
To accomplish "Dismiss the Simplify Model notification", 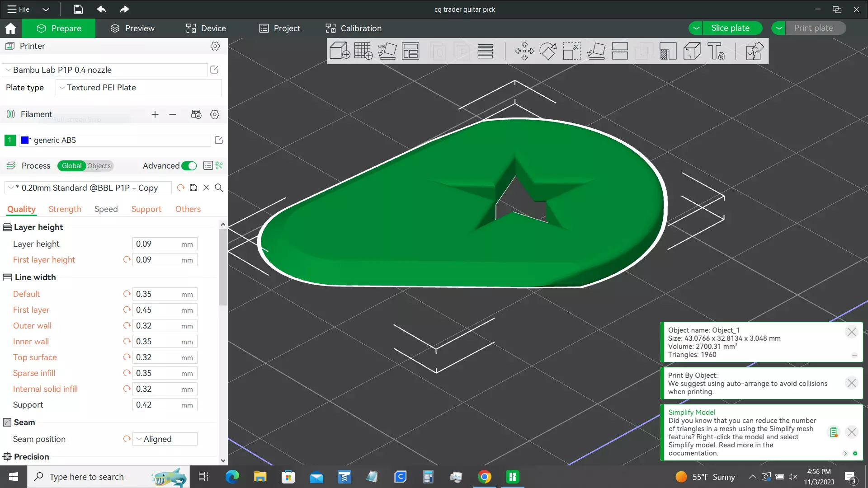I will coord(852,432).
